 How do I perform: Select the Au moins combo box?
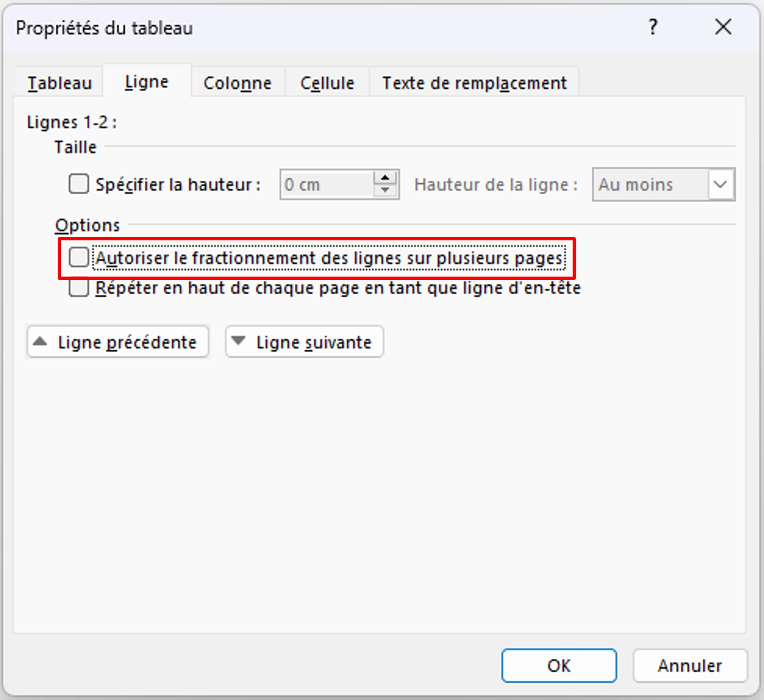tap(650, 184)
